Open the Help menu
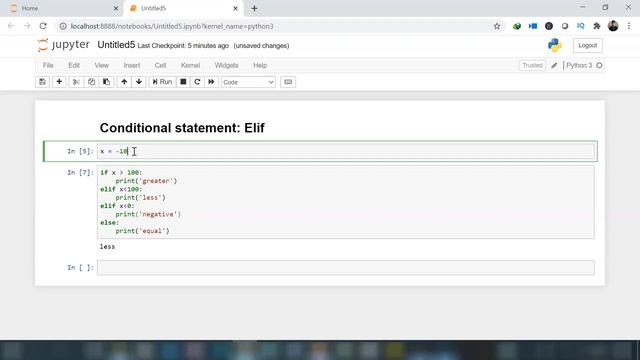640x360 pixels. click(260, 65)
